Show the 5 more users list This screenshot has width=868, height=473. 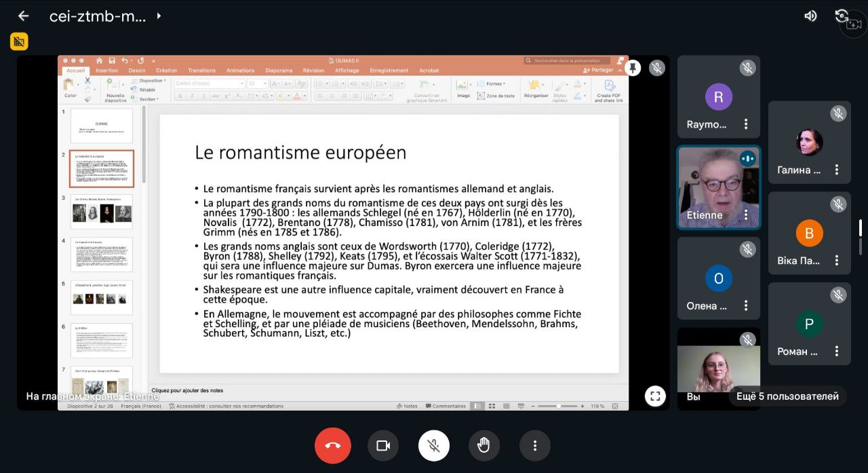[x=787, y=396]
